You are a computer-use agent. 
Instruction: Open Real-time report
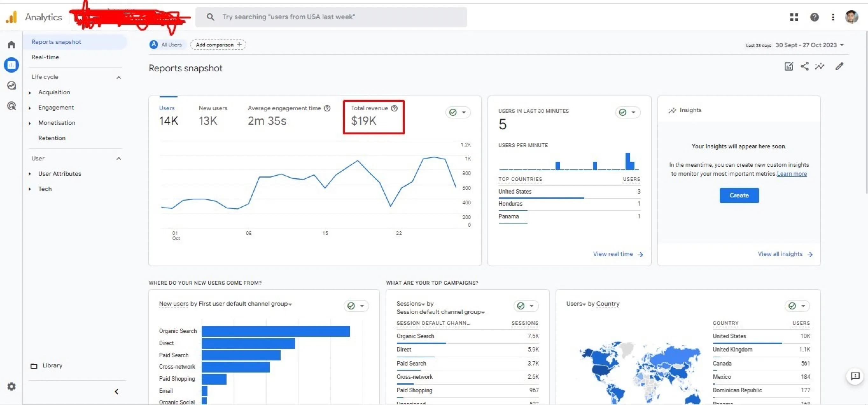(x=45, y=57)
